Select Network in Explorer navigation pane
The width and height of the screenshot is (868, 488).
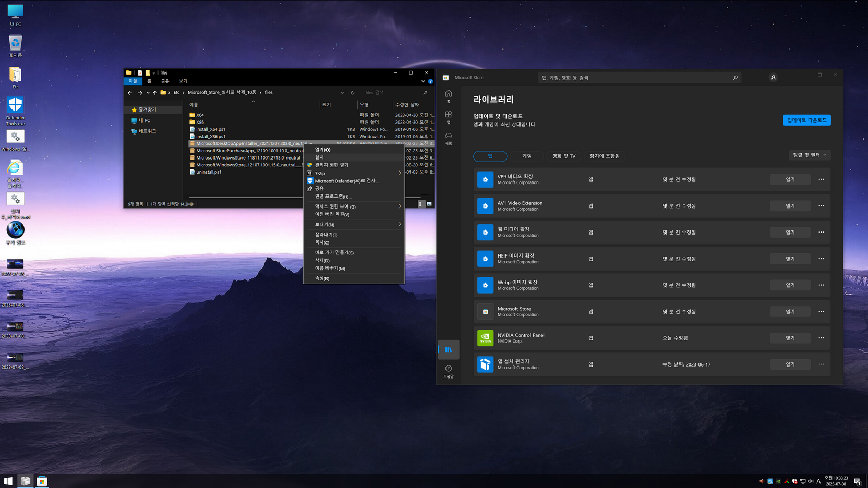pos(148,131)
